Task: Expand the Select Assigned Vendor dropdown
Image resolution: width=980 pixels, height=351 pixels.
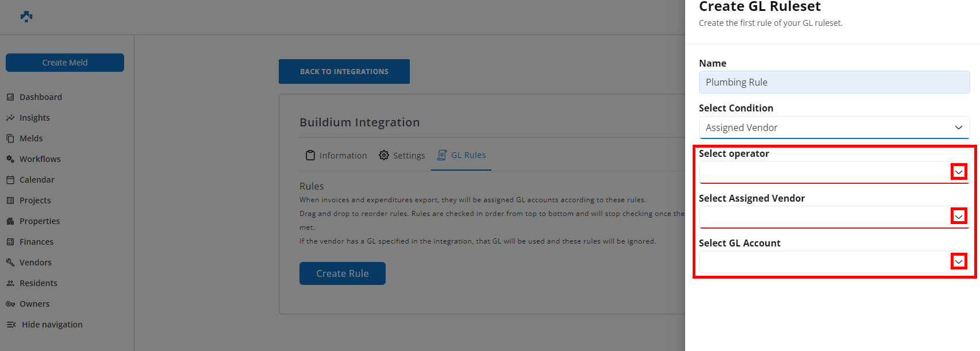Action: [958, 216]
